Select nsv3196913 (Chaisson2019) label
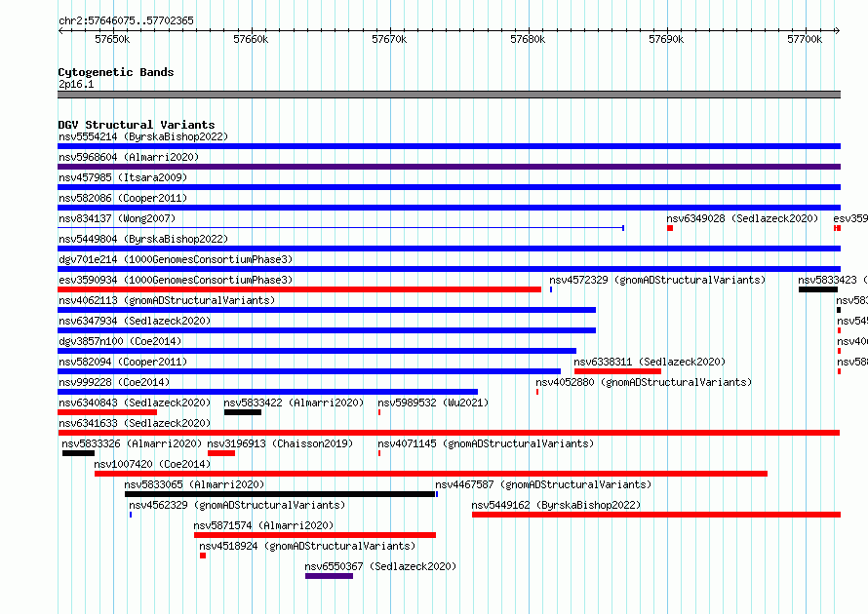 click(x=280, y=443)
